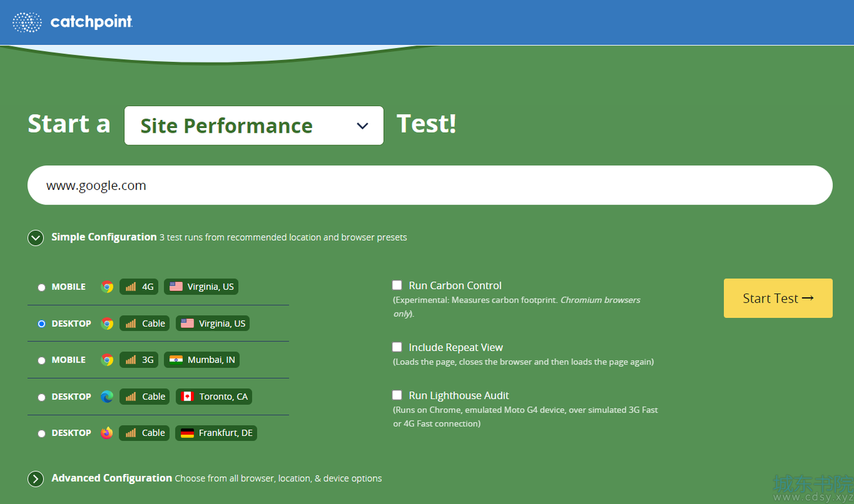This screenshot has height=504, width=854.
Task: Click the Chrome icon in the Mumbai row
Action: 107,360
